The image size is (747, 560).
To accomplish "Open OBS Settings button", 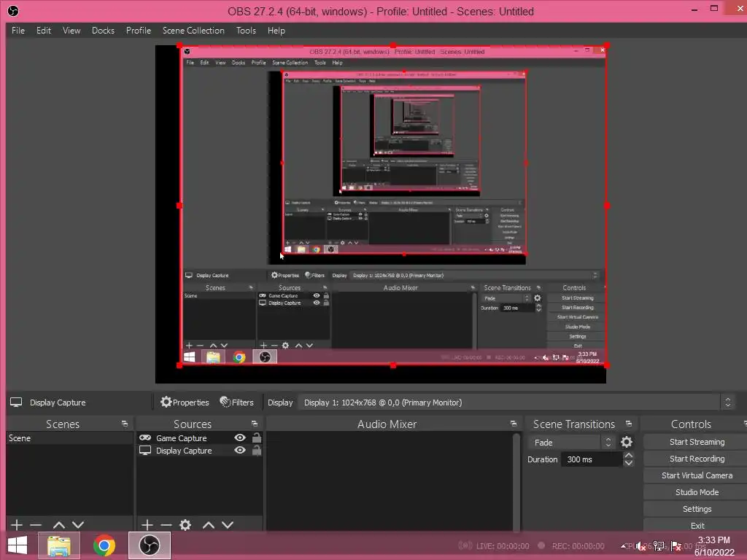I will pyautogui.click(x=697, y=509).
